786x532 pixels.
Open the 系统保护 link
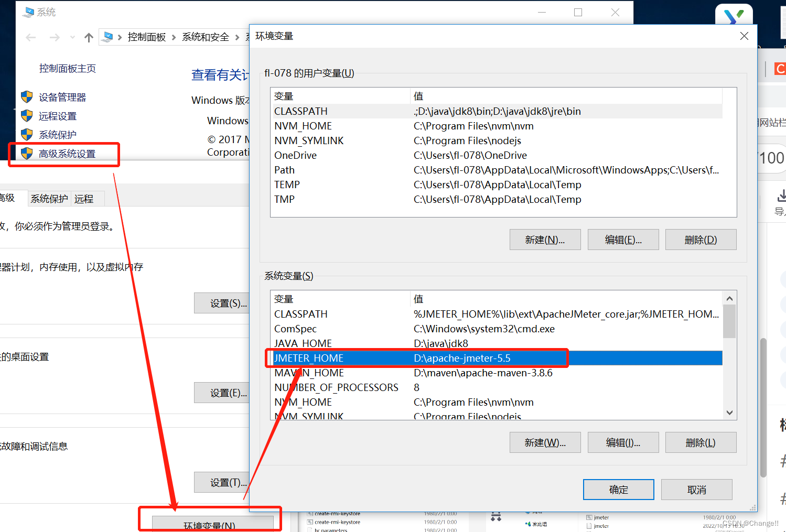coord(58,135)
